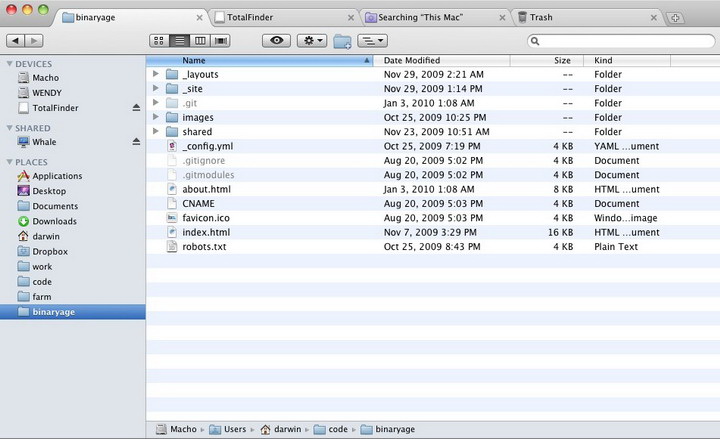The height and width of the screenshot is (439, 720).
Task: Click the green zoom window button
Action: point(43,10)
